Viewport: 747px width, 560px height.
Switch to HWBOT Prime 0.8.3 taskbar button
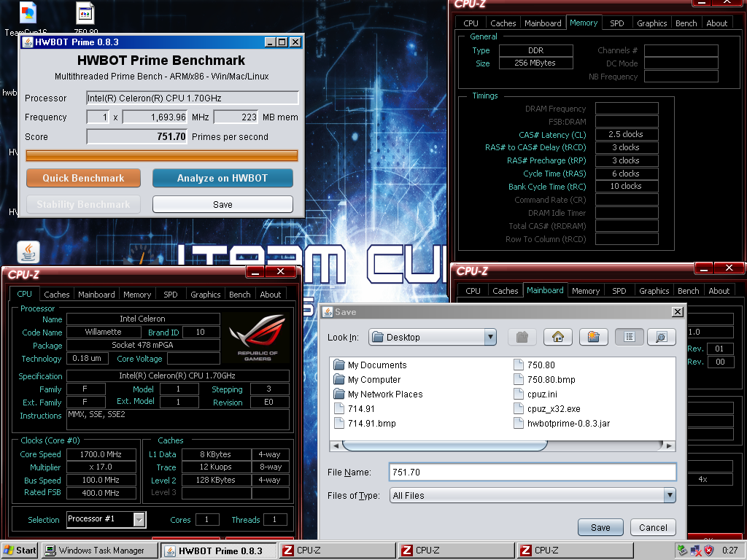[x=218, y=551]
